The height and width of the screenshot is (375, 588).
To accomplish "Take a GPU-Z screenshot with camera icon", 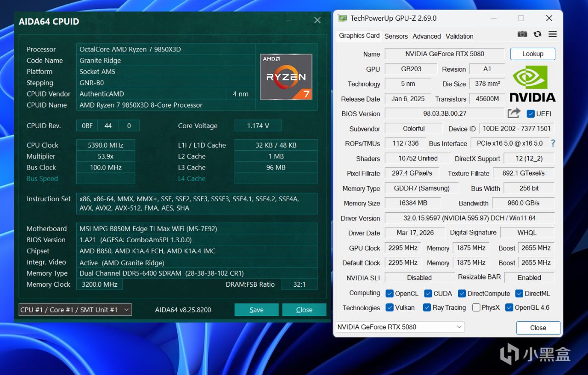I will coord(522,34).
